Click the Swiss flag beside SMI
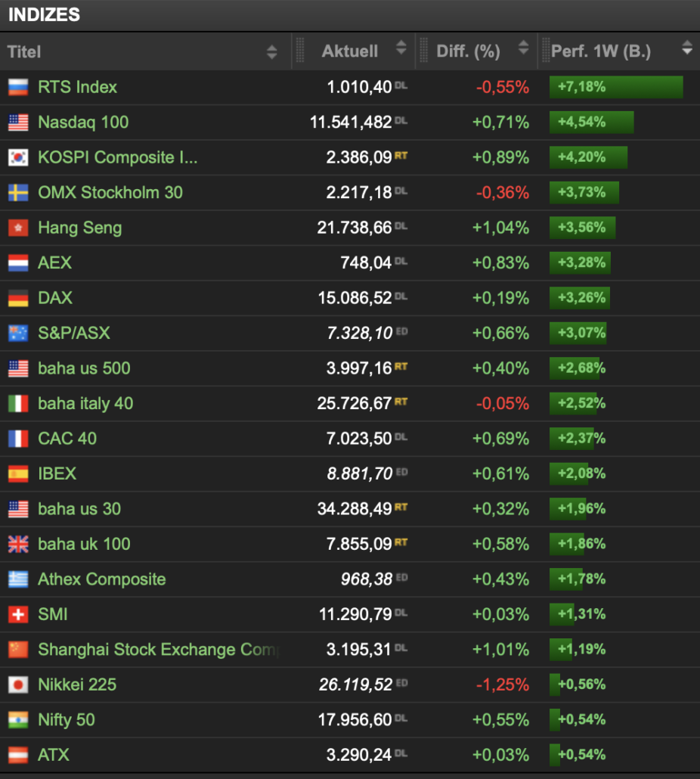Screen dimensions: 700x779 tap(18, 615)
